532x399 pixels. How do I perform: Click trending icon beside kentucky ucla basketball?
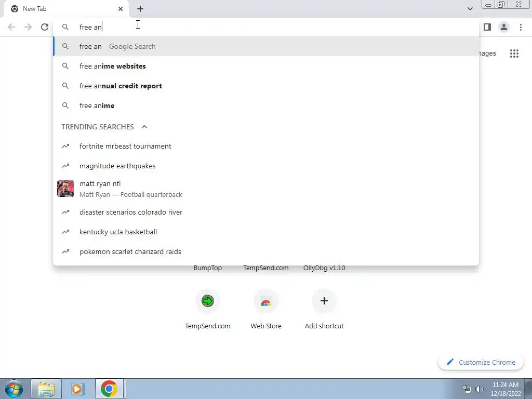click(65, 232)
